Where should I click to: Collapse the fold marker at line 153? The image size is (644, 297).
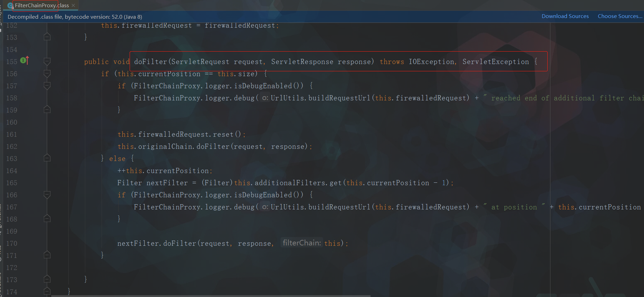[x=47, y=37]
